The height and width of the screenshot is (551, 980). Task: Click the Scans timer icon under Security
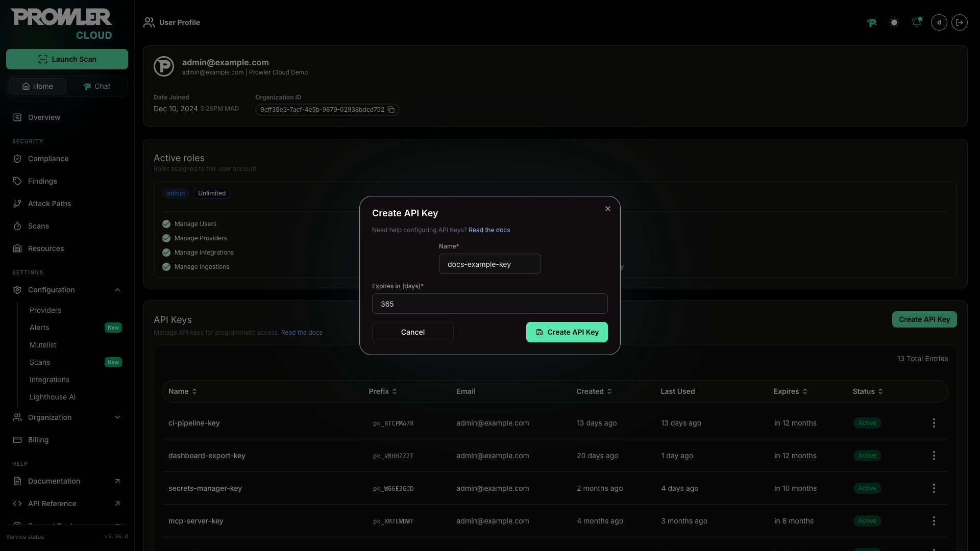(x=17, y=226)
